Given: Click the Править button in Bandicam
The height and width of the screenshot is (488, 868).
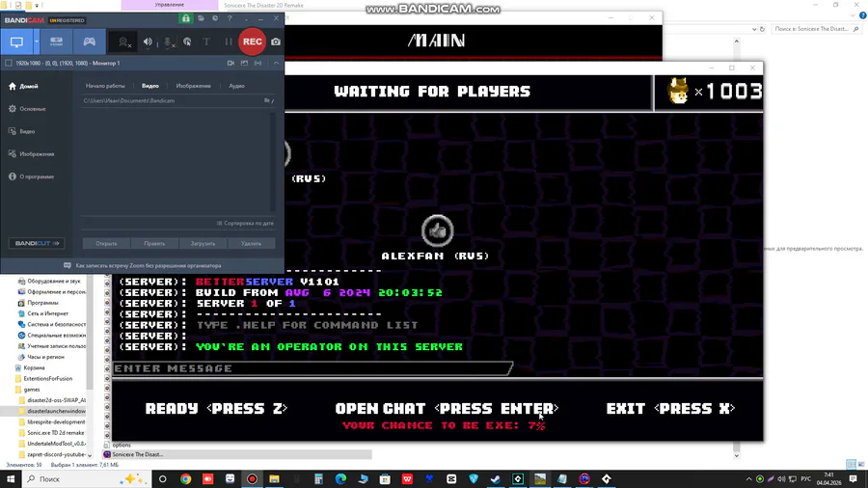Looking at the screenshot, I should 154,243.
